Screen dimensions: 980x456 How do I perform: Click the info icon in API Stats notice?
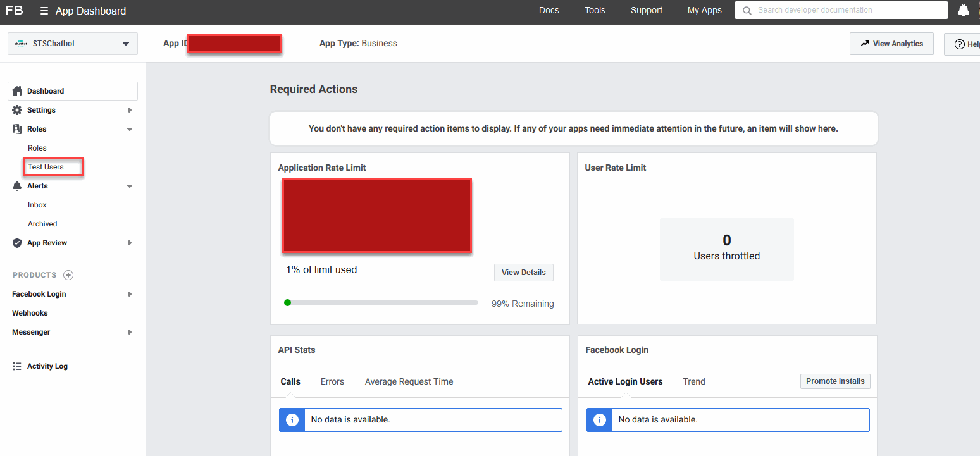(292, 420)
